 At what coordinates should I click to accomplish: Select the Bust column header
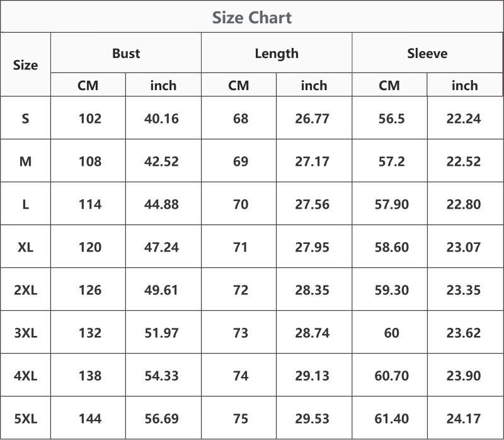126,53
